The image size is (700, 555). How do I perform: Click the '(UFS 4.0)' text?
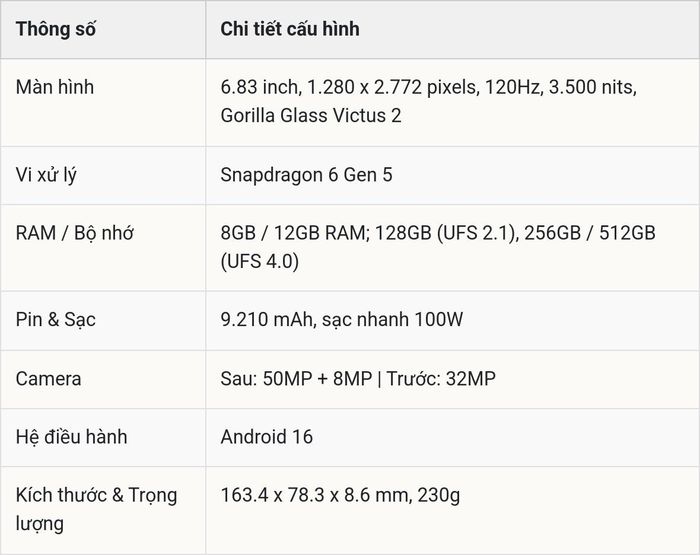(259, 262)
